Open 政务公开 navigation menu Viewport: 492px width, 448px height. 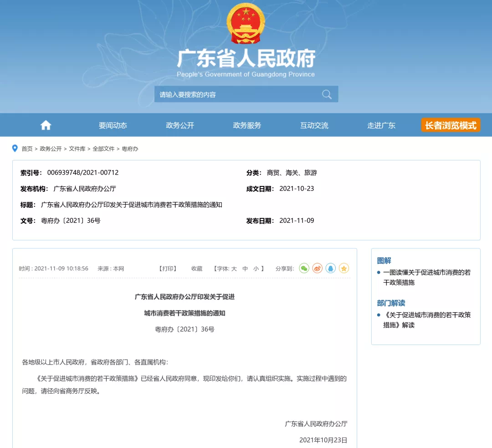pyautogui.click(x=180, y=125)
